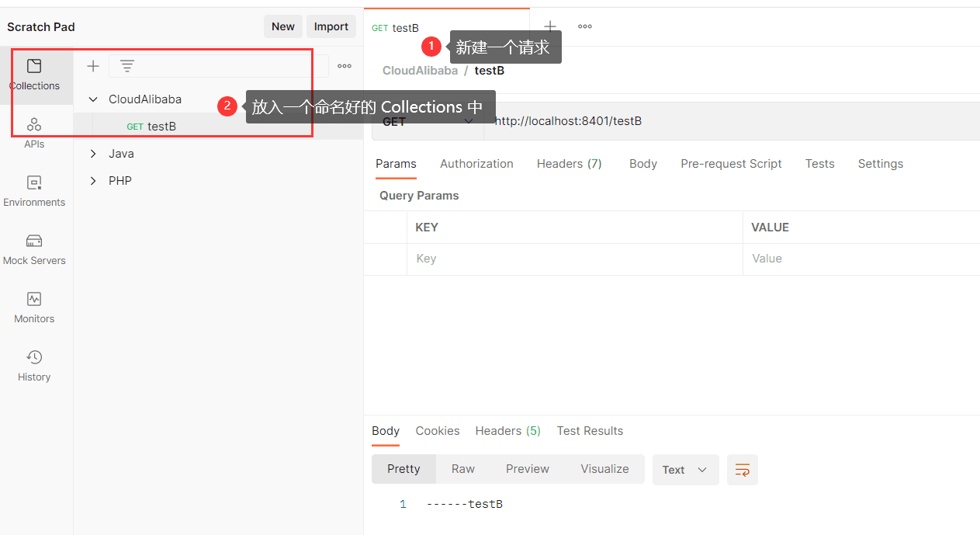Open the Text response format dropdown

[685, 470]
